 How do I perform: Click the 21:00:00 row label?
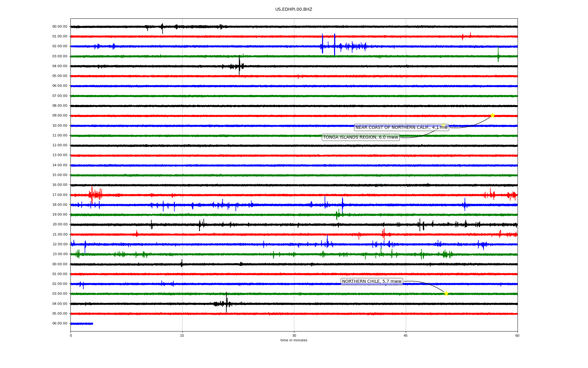tap(60, 235)
